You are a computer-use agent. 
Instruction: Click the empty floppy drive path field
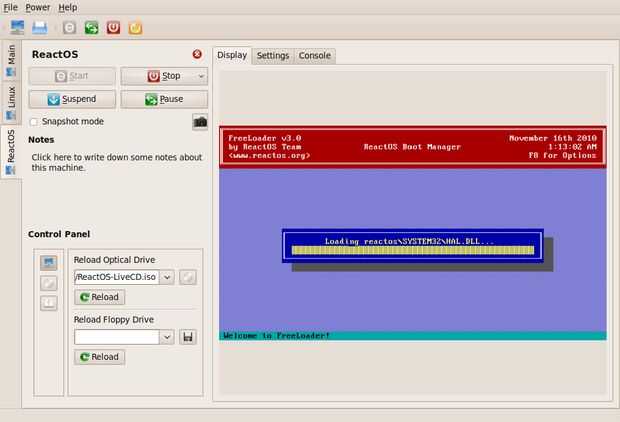point(117,337)
